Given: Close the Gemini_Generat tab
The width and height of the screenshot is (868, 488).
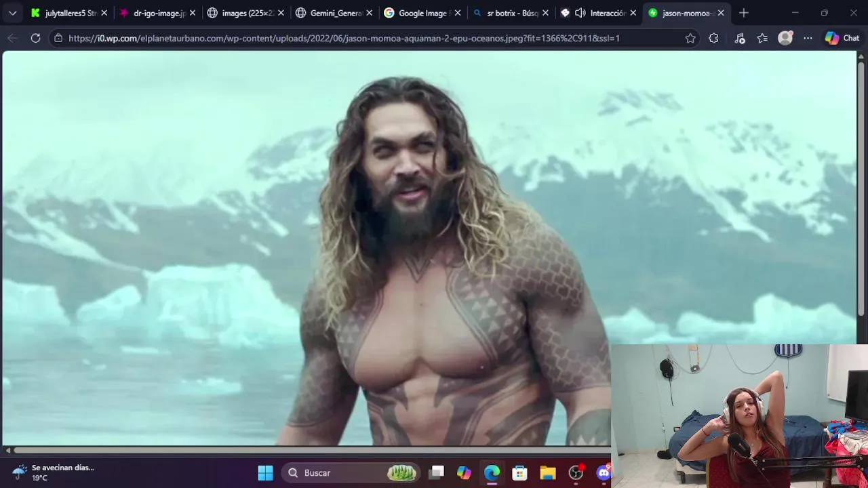Looking at the screenshot, I should click(369, 13).
